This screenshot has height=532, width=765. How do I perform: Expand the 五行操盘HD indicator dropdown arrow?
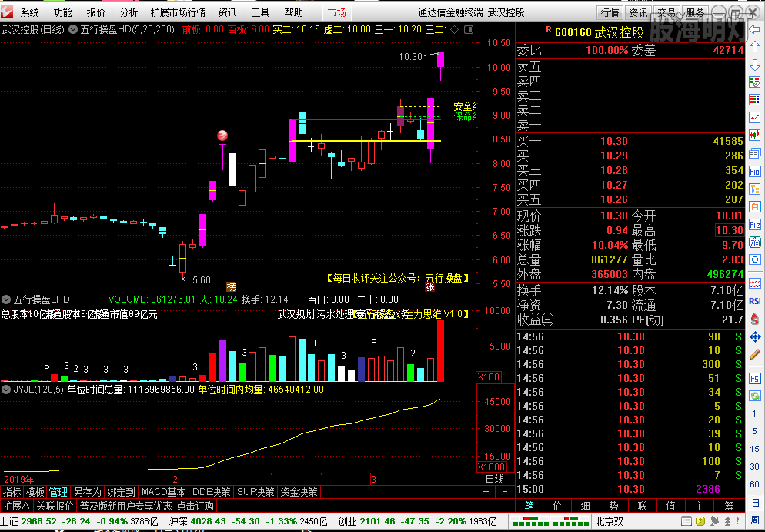[73, 29]
